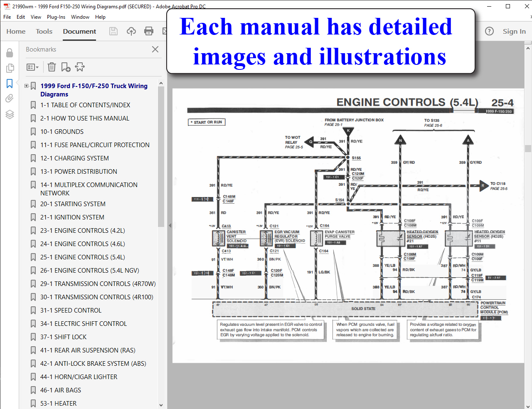Select the 46-1 AIR BAGS bookmark
532x409 pixels.
[61, 390]
